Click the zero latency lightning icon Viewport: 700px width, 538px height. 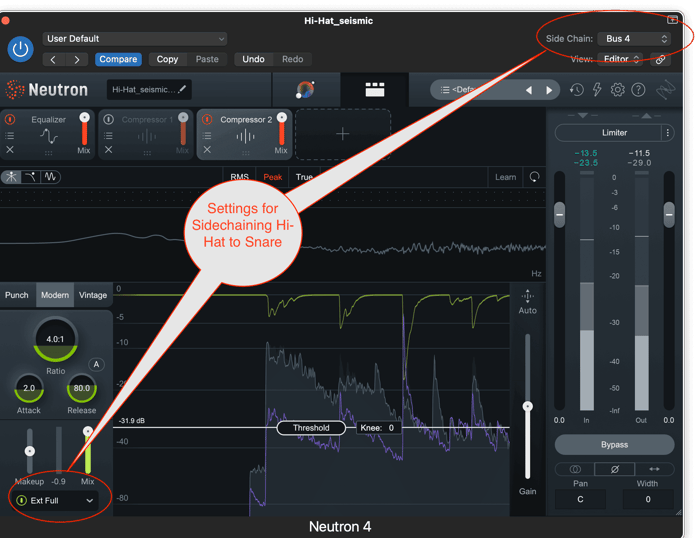(597, 90)
